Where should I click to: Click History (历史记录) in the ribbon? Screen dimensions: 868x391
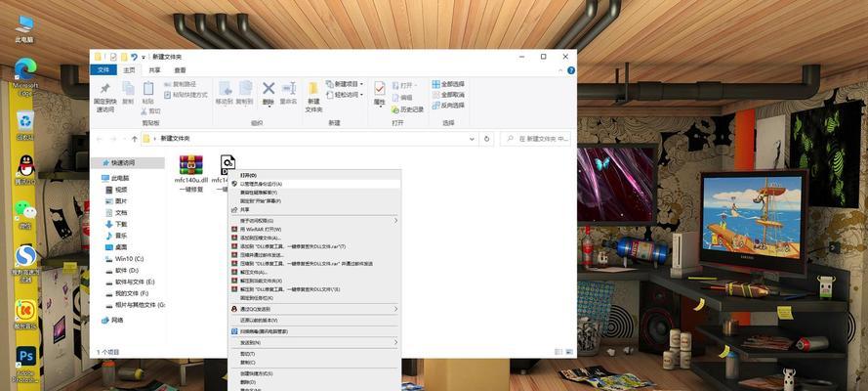tap(407, 109)
